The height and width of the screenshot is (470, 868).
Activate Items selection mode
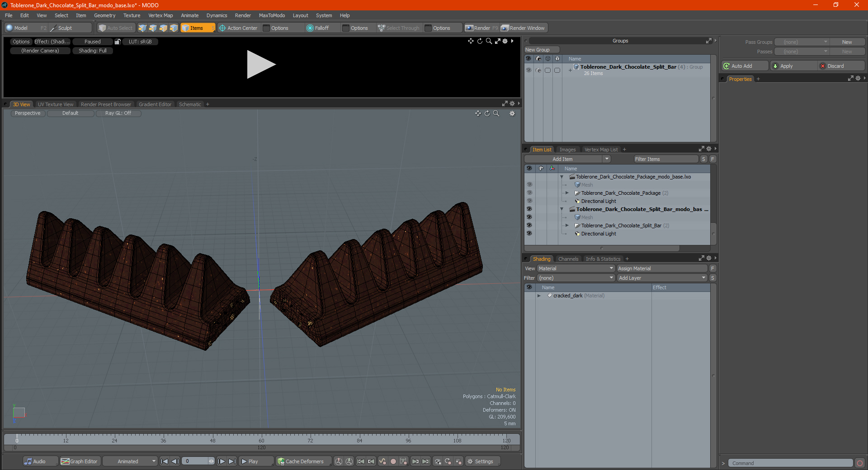198,28
